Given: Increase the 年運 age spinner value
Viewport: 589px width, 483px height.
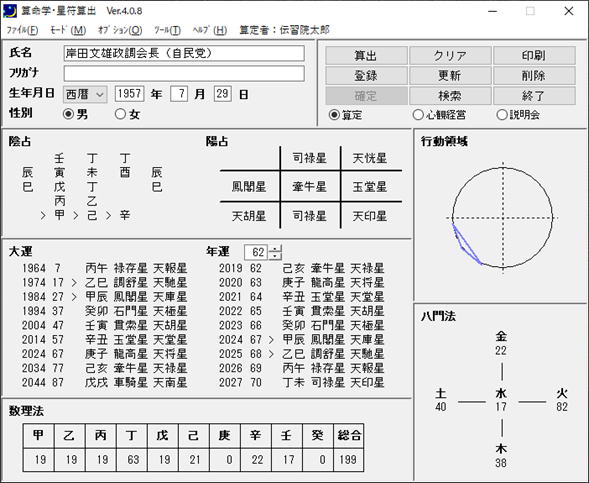Looking at the screenshot, I should click(275, 248).
